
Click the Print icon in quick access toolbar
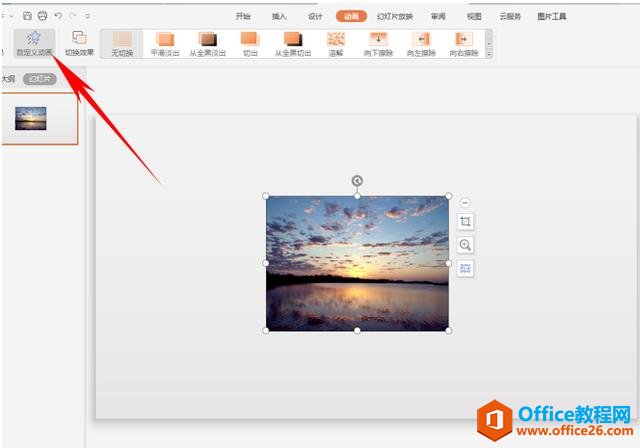point(42,16)
